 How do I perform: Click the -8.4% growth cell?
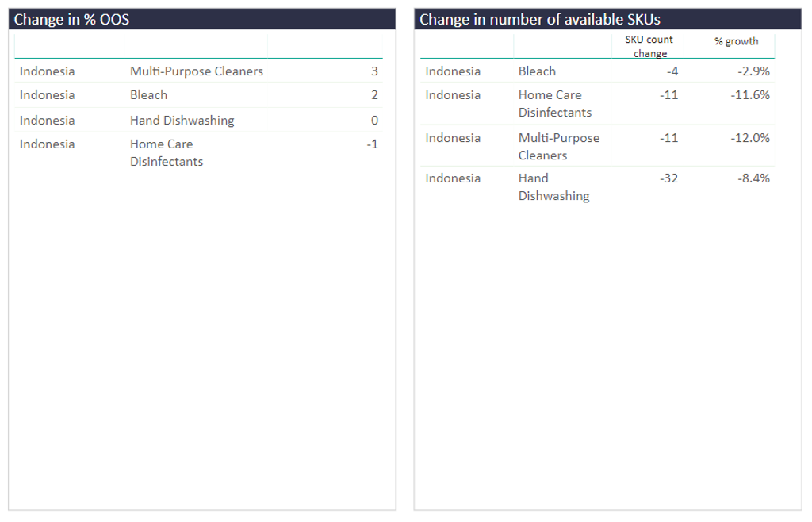[x=753, y=178]
